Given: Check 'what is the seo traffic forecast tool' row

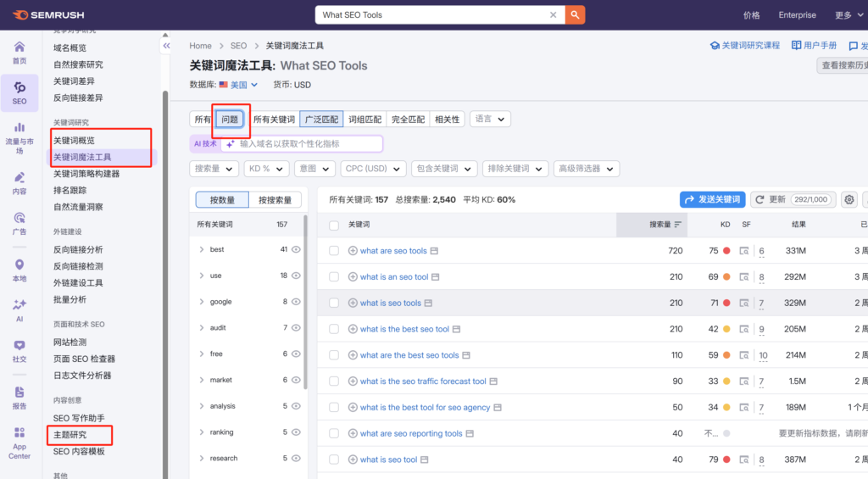Looking at the screenshot, I should (334, 381).
